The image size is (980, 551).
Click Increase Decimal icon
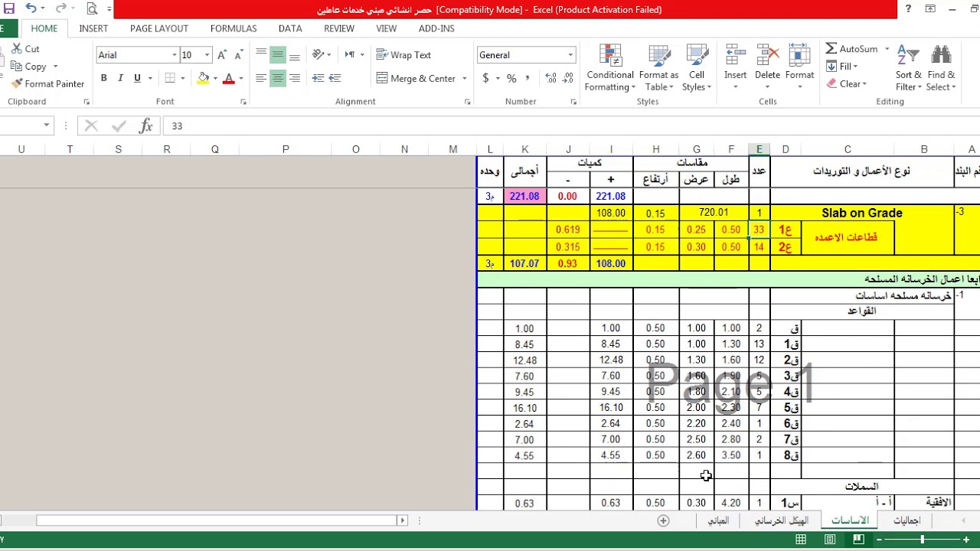click(x=550, y=78)
